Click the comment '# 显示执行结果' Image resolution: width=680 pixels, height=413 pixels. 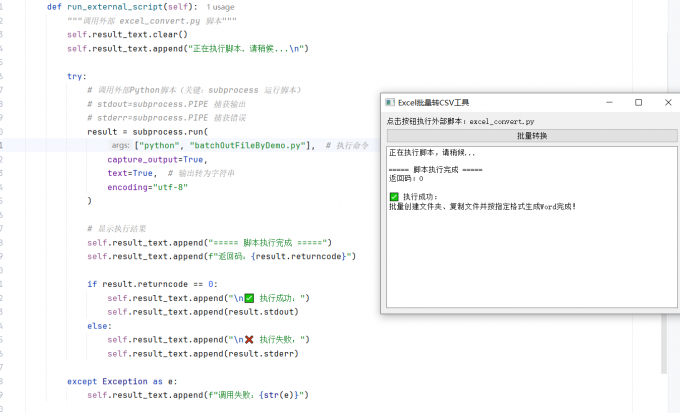[117, 229]
